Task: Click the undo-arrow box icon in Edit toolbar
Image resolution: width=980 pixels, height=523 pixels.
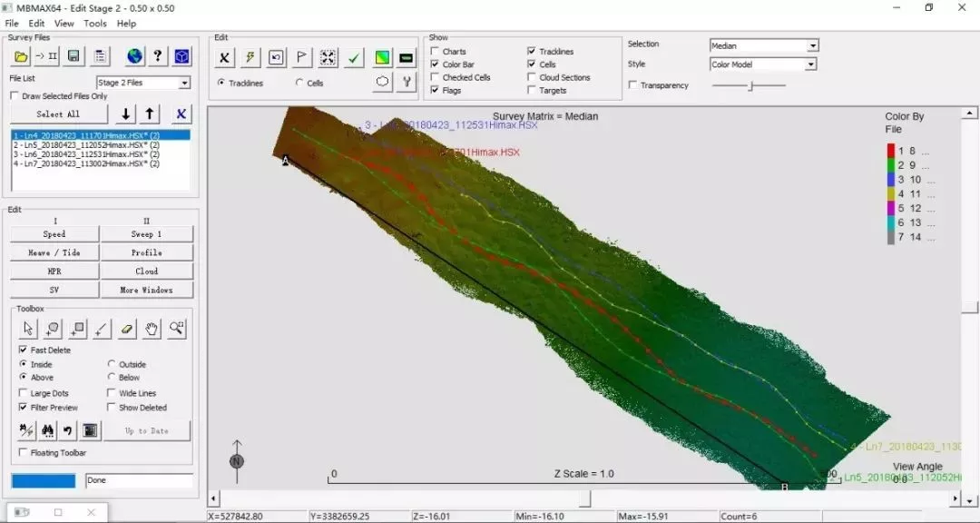Action: 276,58
